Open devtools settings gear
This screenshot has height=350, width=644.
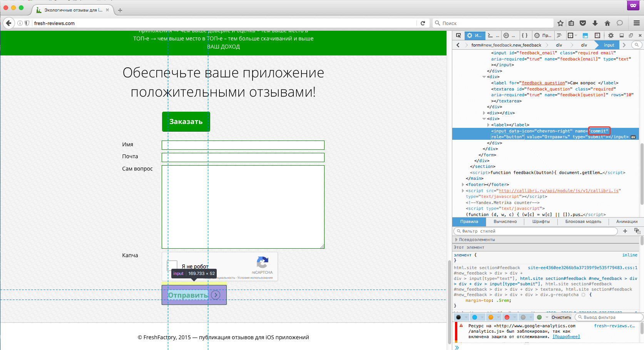pos(611,35)
